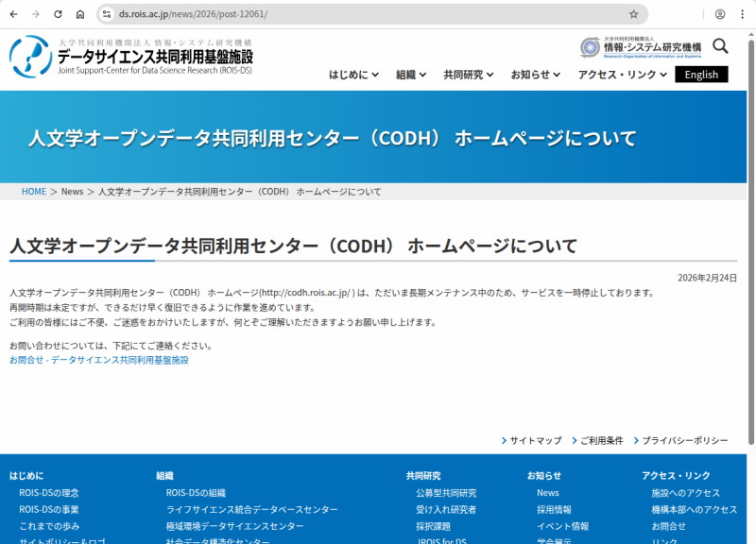This screenshot has width=756, height=544.
Task: Click the ROIS-DS globe logo
Action: (31, 57)
